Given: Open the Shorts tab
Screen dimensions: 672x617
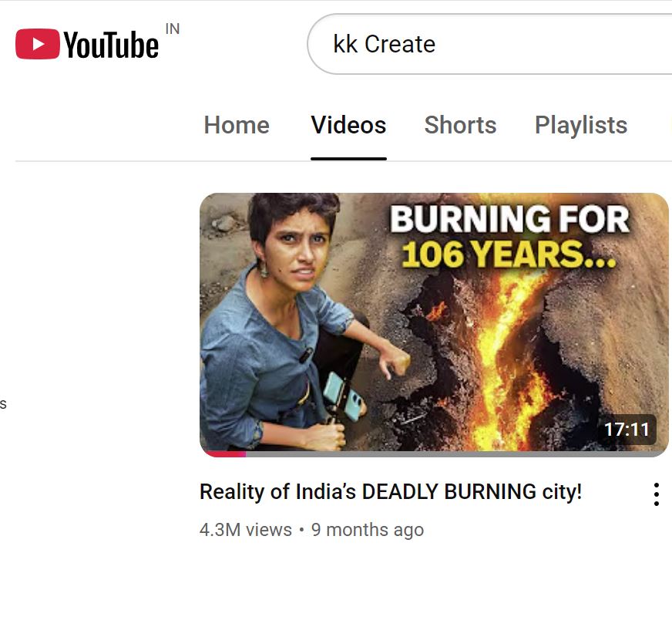Looking at the screenshot, I should [460, 125].
